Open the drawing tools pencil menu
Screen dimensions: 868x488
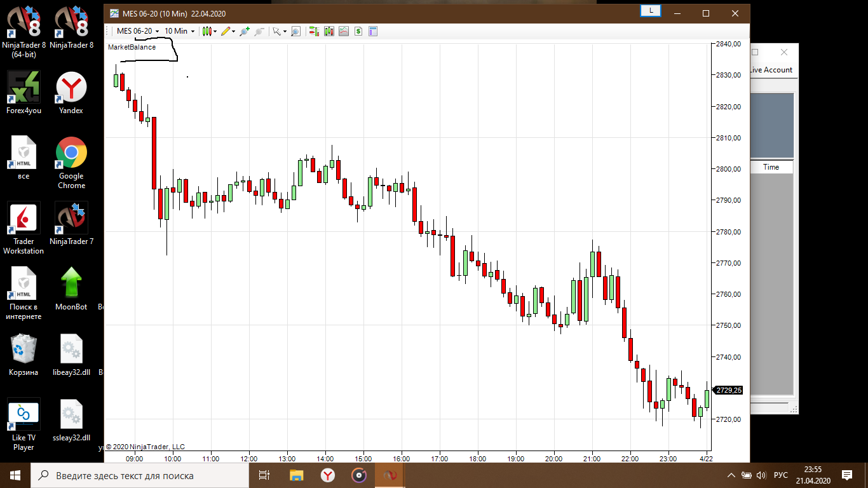[227, 31]
